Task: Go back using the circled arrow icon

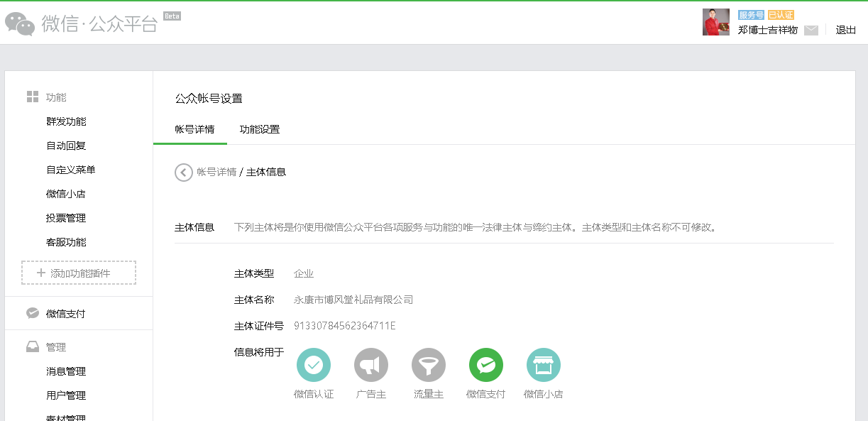Action: 184,173
